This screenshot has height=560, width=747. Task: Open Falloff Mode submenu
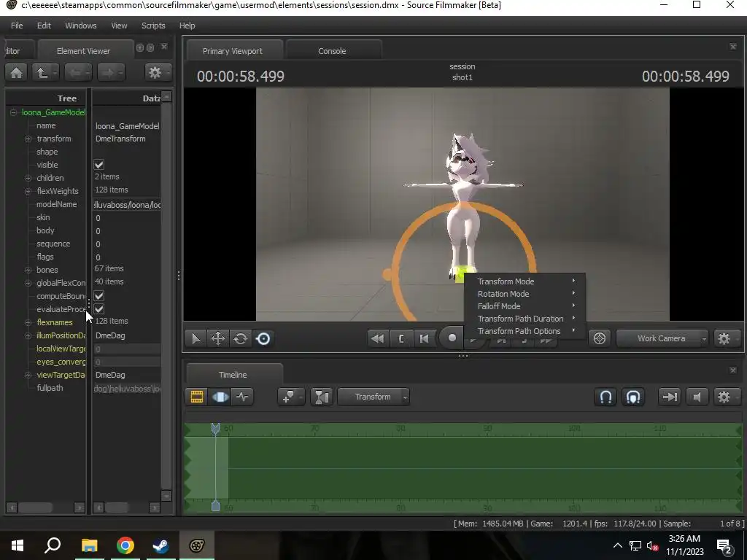click(525, 306)
